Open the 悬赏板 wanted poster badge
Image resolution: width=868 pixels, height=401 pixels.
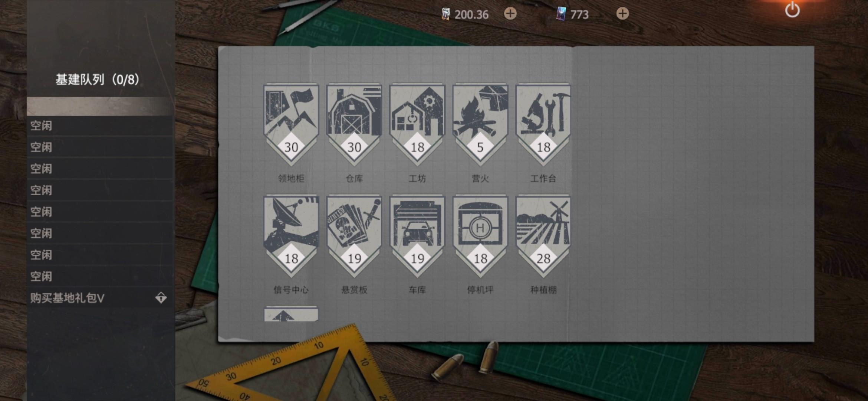click(354, 236)
